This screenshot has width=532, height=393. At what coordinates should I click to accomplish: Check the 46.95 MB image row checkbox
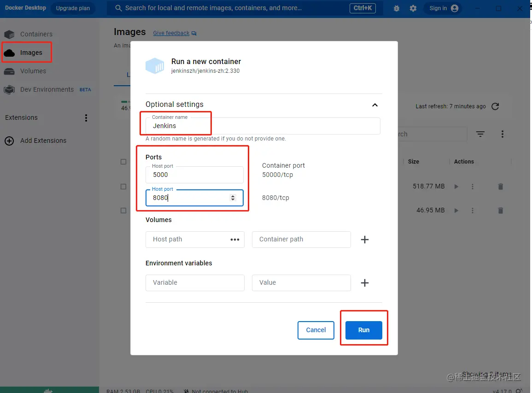point(123,211)
